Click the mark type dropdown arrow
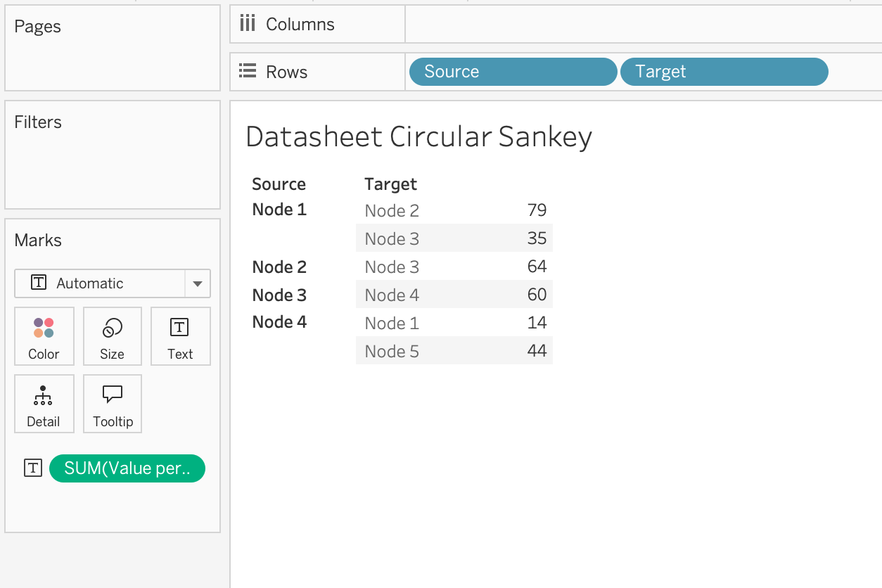 198,283
